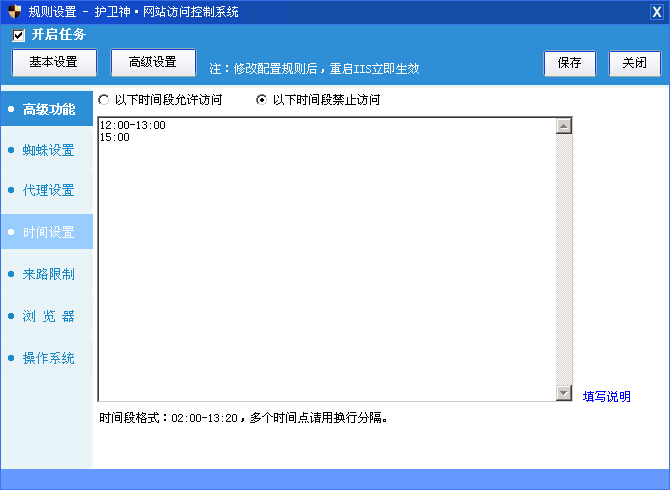Click the 时间段格式 hint text
Screen dimensions: 670x490
(244, 418)
